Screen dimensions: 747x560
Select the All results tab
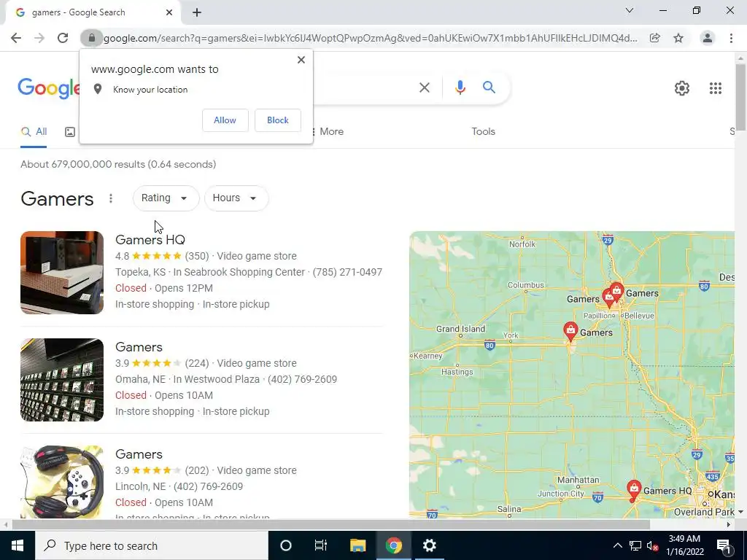[x=34, y=132]
